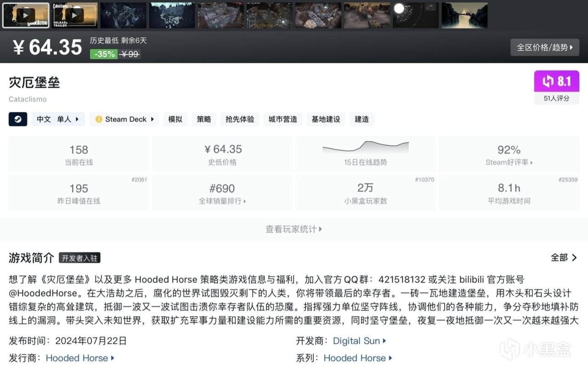588x370 pixels.
Task: Expand 查看玩家统计 player statistics
Action: (x=294, y=229)
